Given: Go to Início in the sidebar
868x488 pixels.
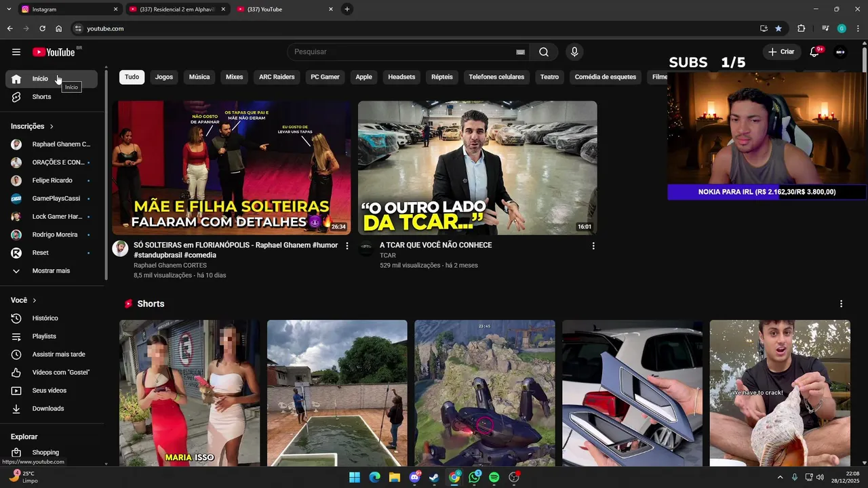Looking at the screenshot, I should click(x=52, y=79).
